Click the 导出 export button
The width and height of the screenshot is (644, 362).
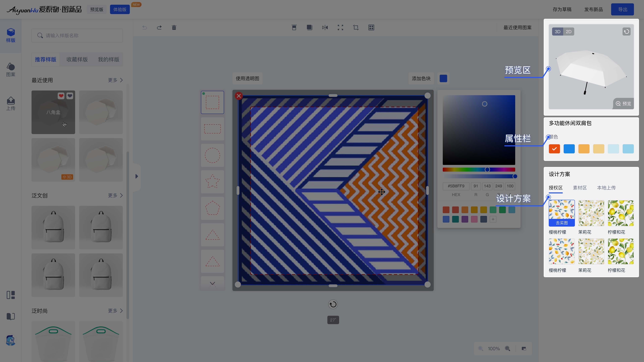click(x=622, y=10)
